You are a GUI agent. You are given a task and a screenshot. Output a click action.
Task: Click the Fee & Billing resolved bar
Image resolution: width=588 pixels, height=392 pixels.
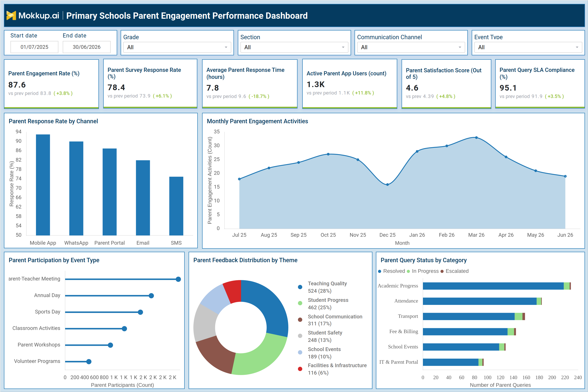[465, 332]
